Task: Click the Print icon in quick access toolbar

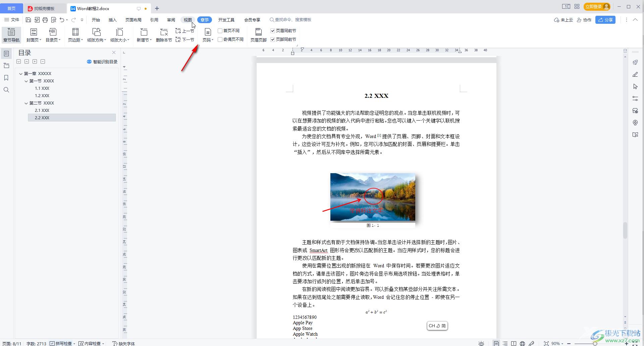Action: pos(45,20)
